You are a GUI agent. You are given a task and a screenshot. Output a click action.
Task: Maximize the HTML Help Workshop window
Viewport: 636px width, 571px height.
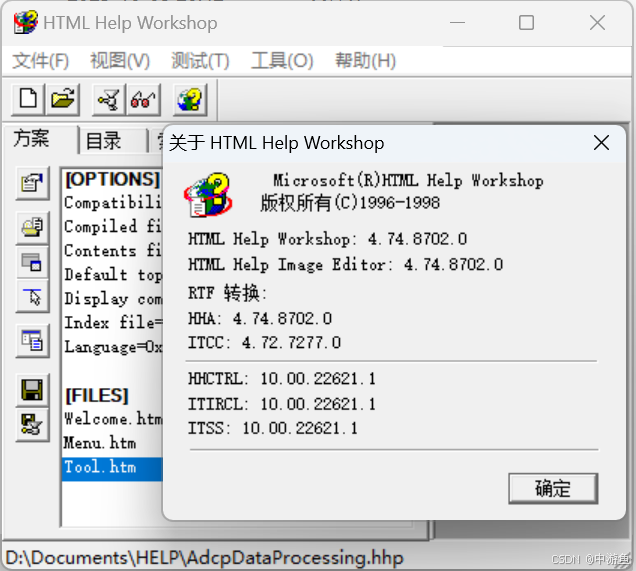point(526,23)
